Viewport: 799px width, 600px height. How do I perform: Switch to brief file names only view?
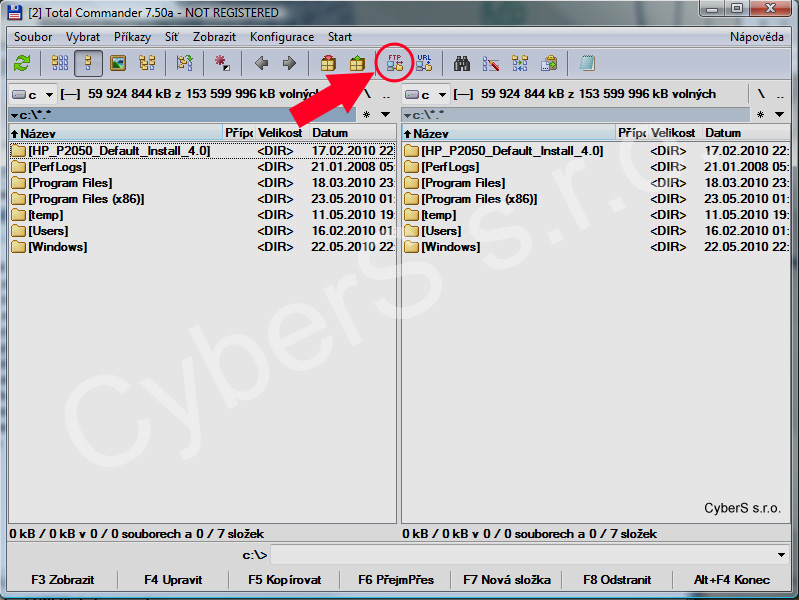pos(60,63)
